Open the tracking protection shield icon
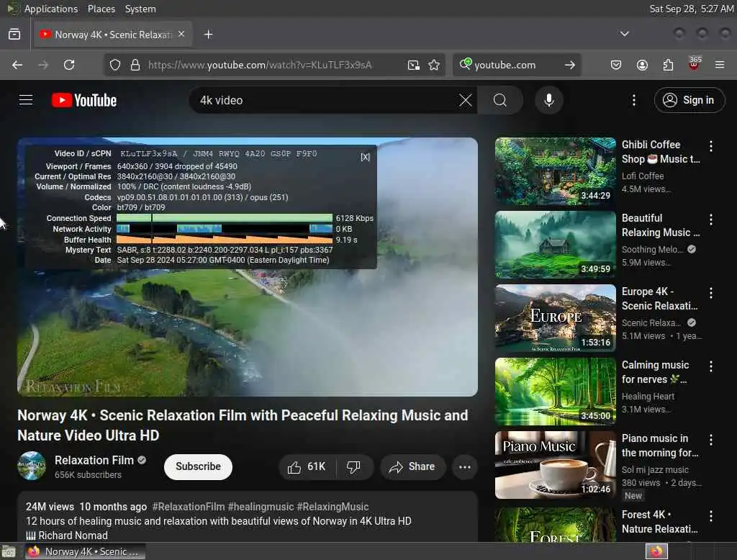Image resolution: width=737 pixels, height=560 pixels. point(114,65)
